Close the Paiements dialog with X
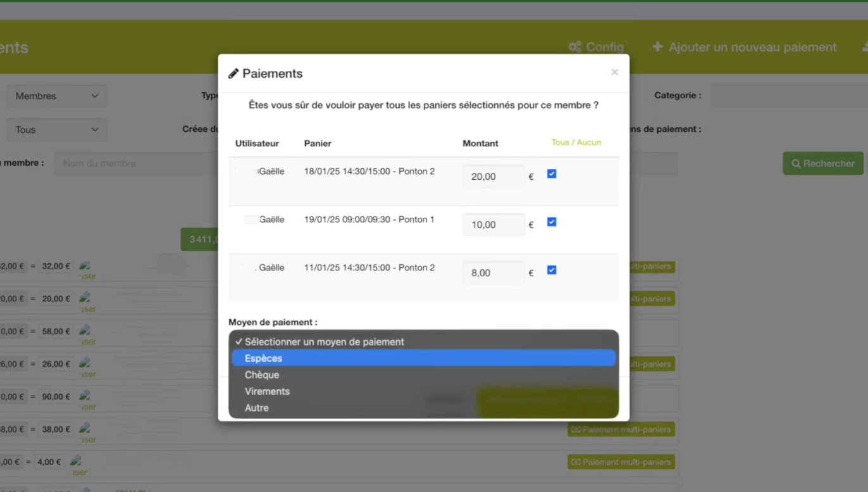The width and height of the screenshot is (868, 492). 614,72
